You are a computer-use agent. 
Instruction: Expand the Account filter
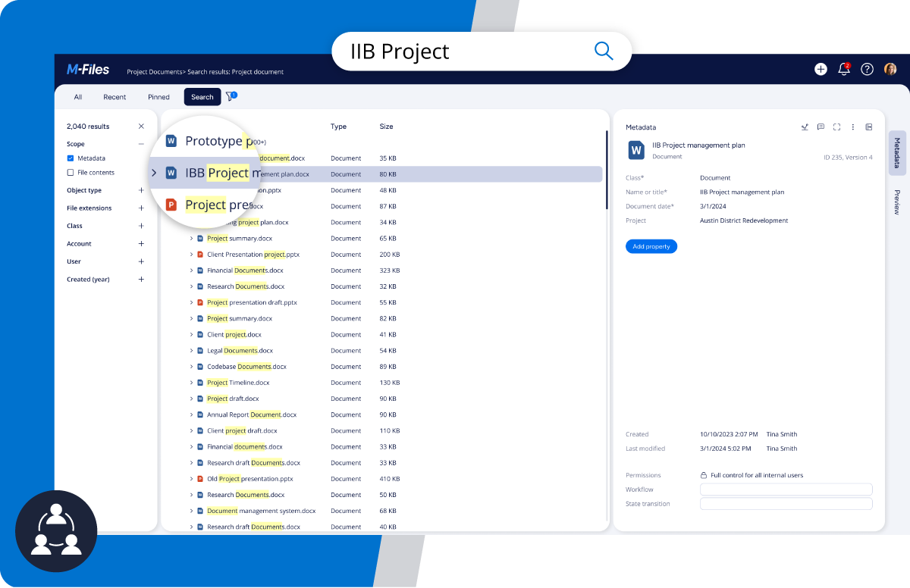[x=141, y=243]
